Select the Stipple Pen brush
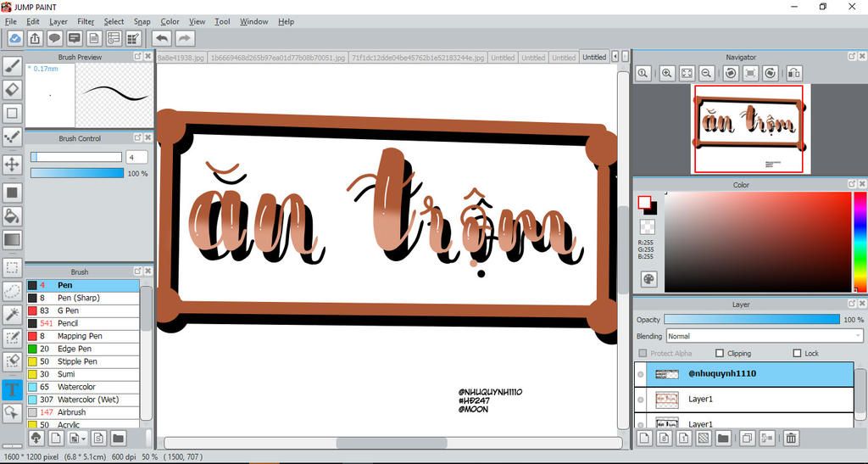This screenshot has width=868, height=464. click(x=82, y=361)
